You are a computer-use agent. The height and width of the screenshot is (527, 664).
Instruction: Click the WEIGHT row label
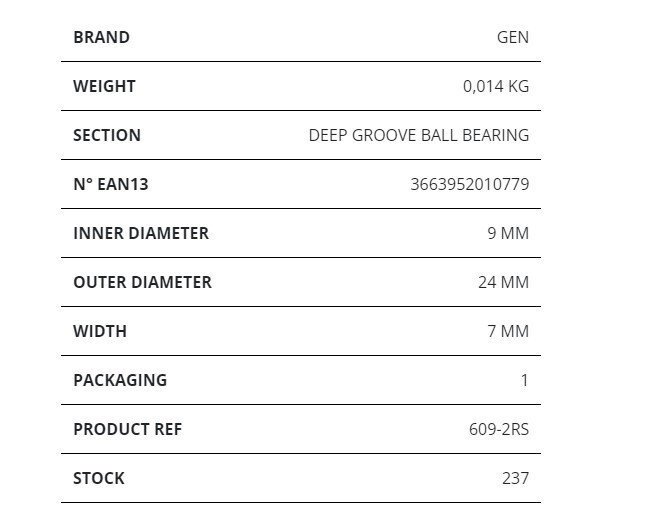pyautogui.click(x=104, y=86)
